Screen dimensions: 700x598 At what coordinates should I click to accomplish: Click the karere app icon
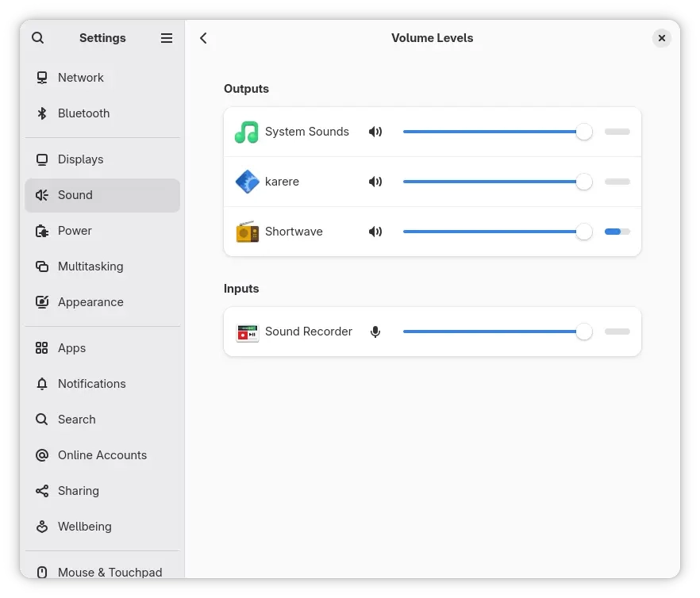pyautogui.click(x=247, y=182)
